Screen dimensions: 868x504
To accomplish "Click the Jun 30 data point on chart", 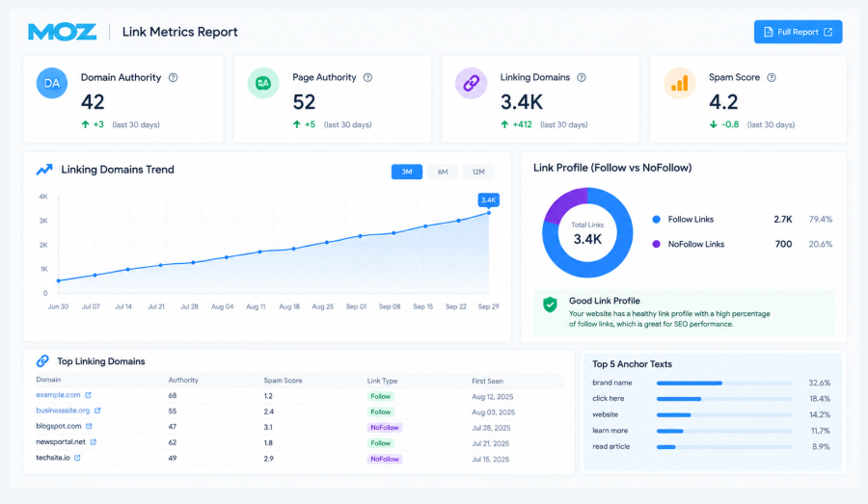I will (x=59, y=280).
